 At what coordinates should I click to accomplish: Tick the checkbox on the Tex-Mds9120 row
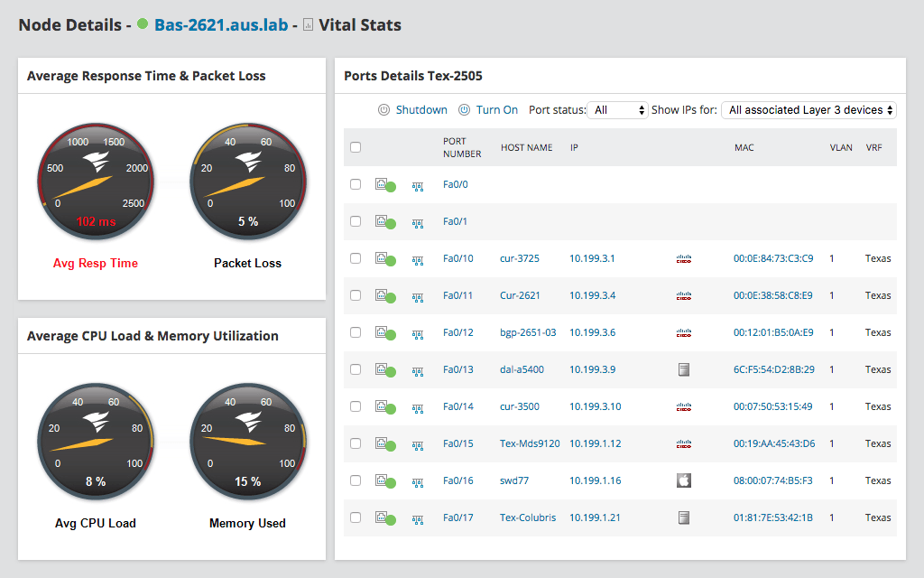click(x=355, y=443)
